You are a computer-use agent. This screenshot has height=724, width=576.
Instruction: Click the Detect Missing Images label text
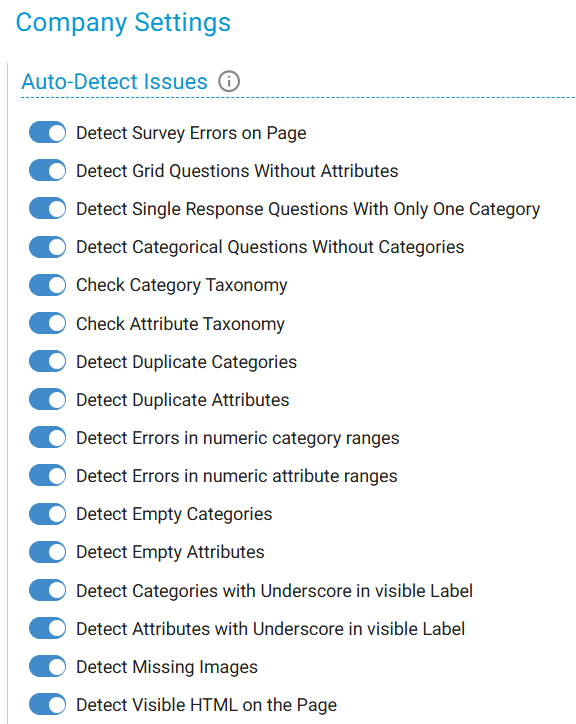pyautogui.click(x=167, y=667)
